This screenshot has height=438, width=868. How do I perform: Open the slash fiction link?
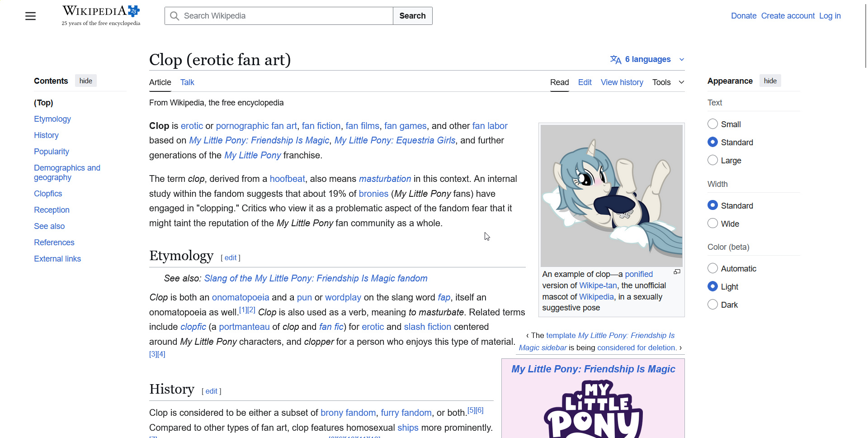pyautogui.click(x=428, y=327)
